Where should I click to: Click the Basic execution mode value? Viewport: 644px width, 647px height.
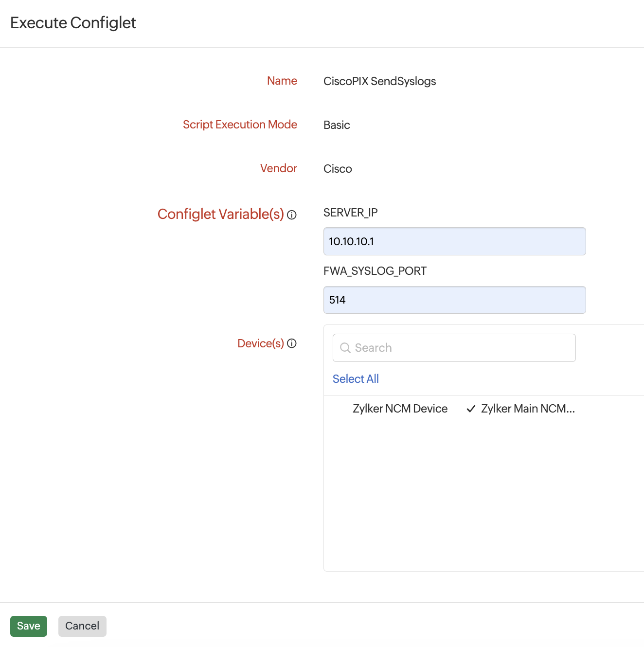tap(337, 125)
